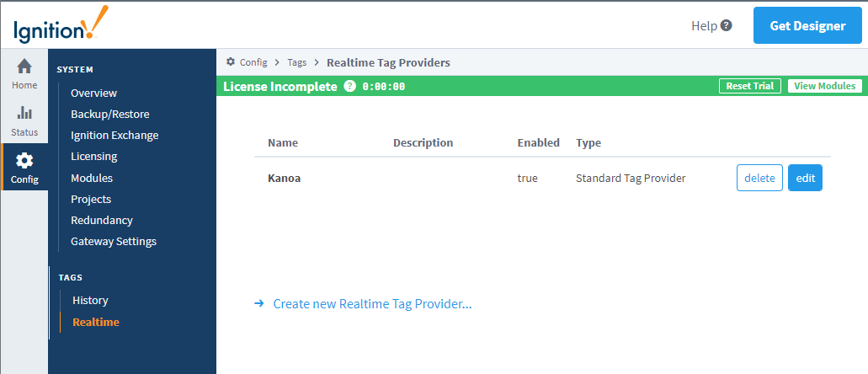Image resolution: width=868 pixels, height=374 pixels.
Task: Click Config breadcrumb link
Action: 253,62
